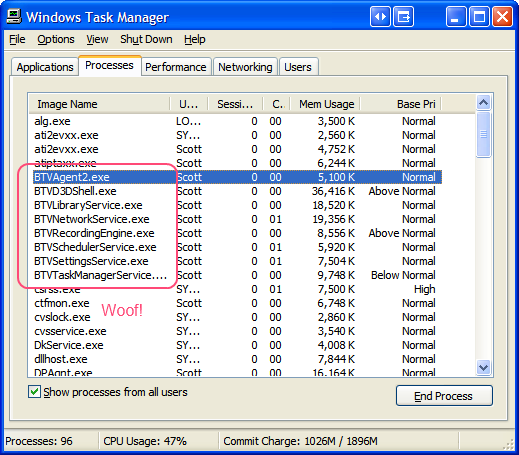This screenshot has width=519, height=455.
Task: Open the Shut Down menu
Action: 146,39
